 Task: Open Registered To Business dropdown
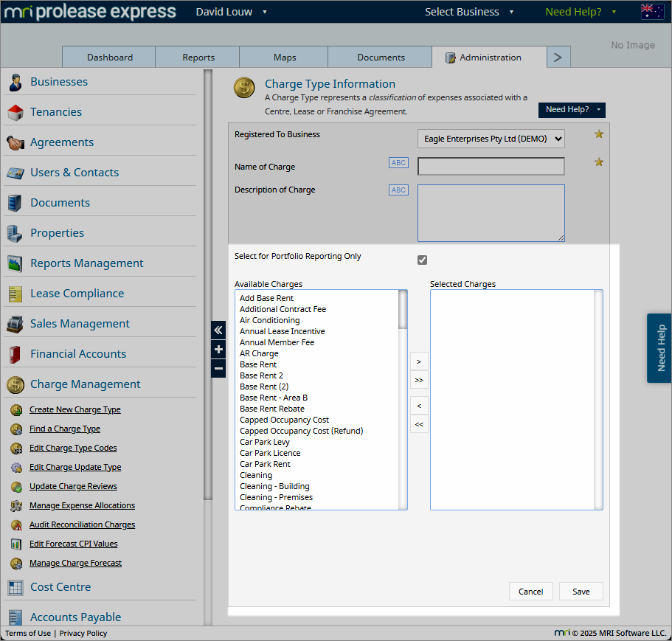491,139
